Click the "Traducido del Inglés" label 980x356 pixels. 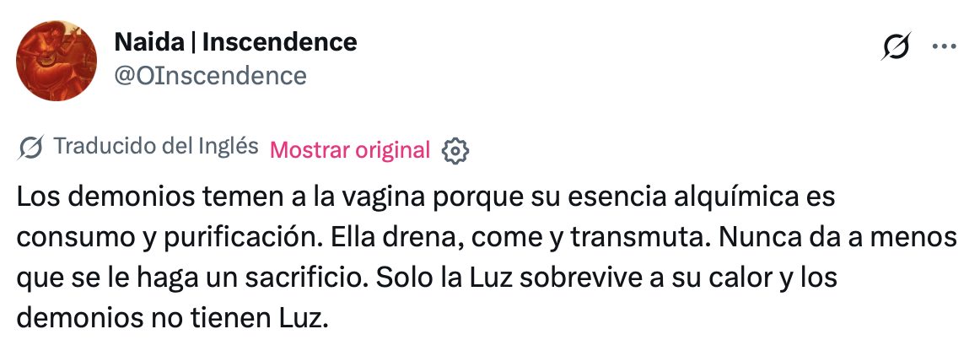(155, 147)
